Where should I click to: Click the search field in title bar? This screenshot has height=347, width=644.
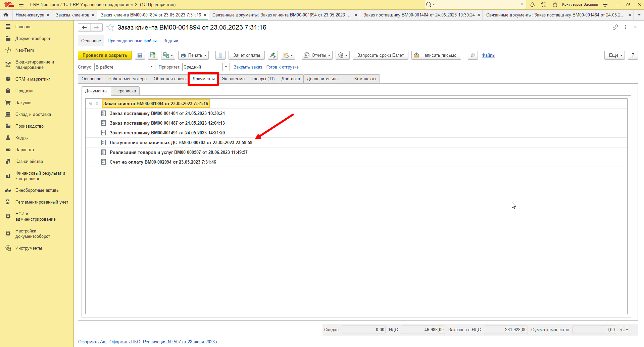(x=475, y=4)
